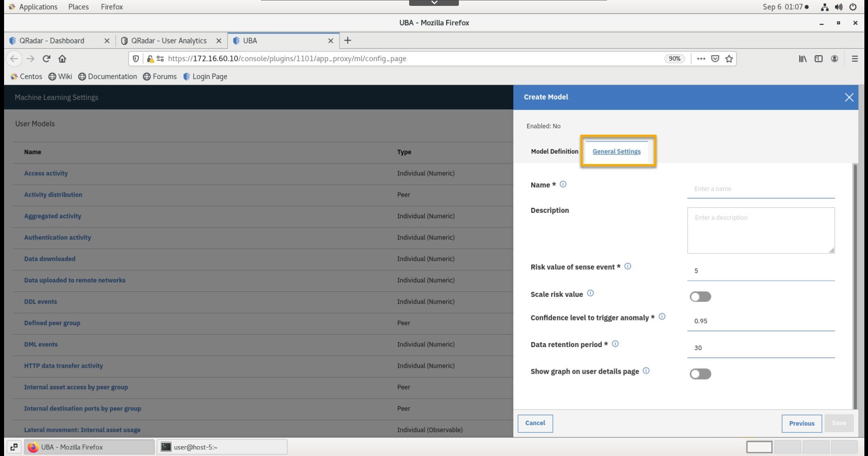
Task: Open a new tab with the plus button
Action: [348, 41]
